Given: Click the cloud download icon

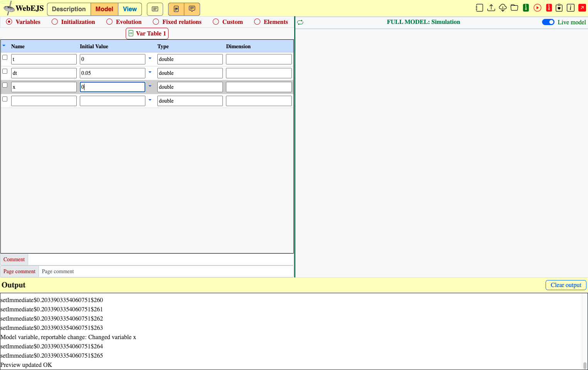Looking at the screenshot, I should (503, 8).
